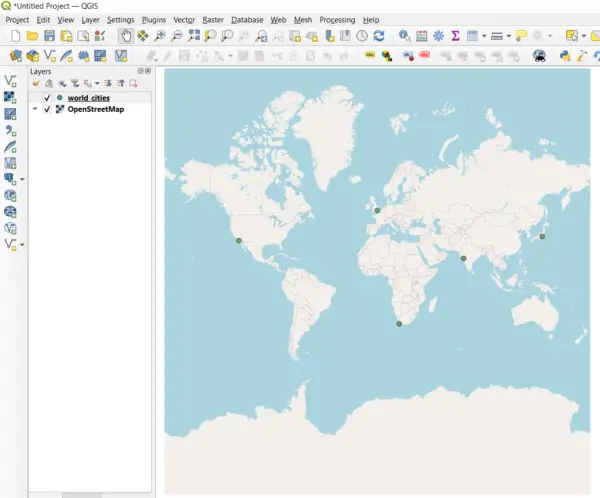Select the world_cities layer name
This screenshot has height=498, width=600.
tap(88, 98)
